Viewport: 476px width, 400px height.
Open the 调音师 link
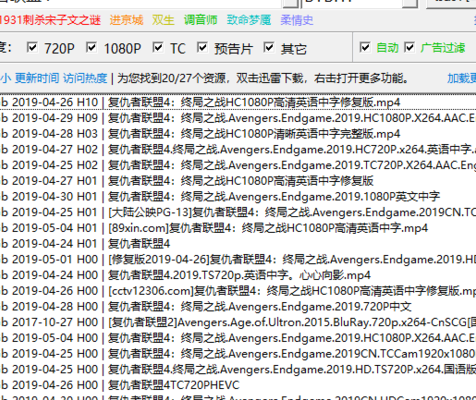[x=200, y=20]
